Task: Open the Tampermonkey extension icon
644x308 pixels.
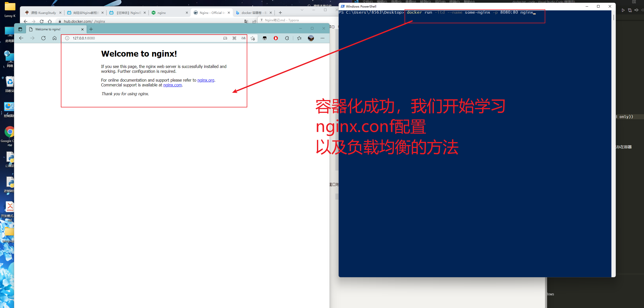Action: click(x=265, y=38)
